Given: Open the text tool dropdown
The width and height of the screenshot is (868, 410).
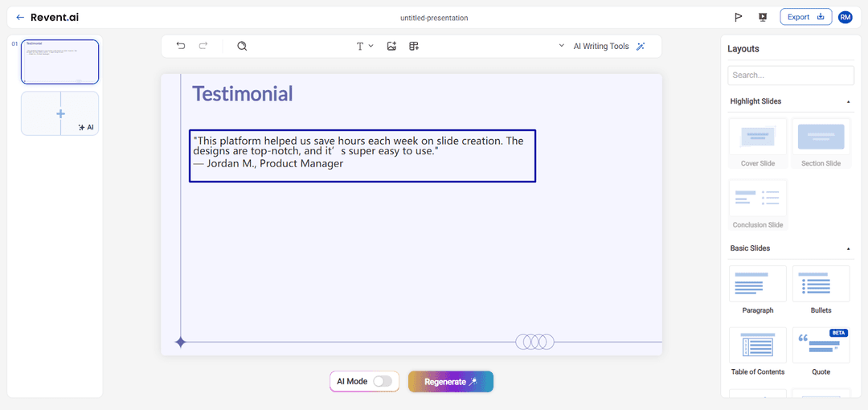Looking at the screenshot, I should coord(365,46).
